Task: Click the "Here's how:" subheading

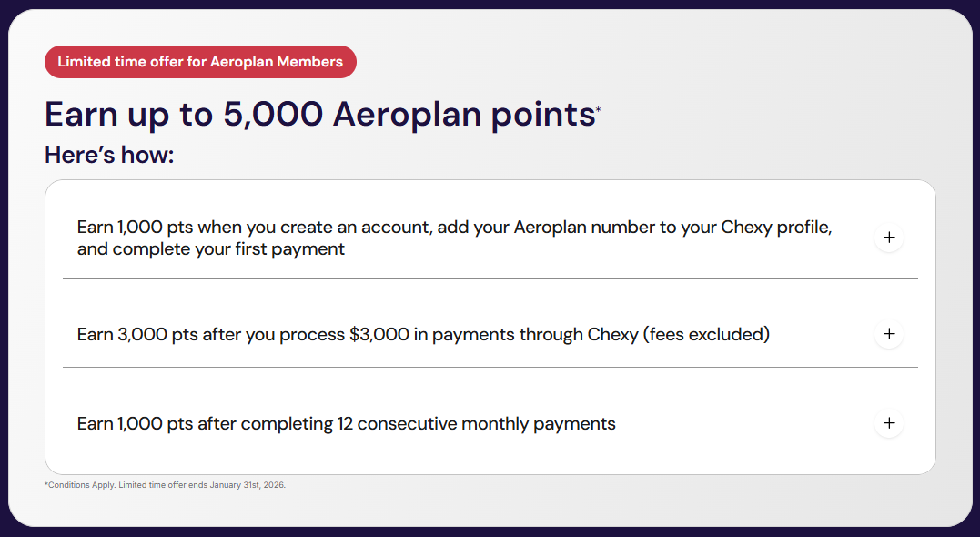Action: point(109,156)
